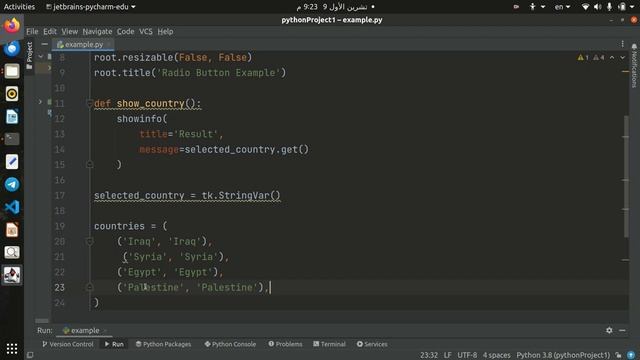Image resolution: width=640 pixels, height=360 pixels.
Task: Open the Wi-Fi network indicator
Action: pyautogui.click(x=585, y=7)
